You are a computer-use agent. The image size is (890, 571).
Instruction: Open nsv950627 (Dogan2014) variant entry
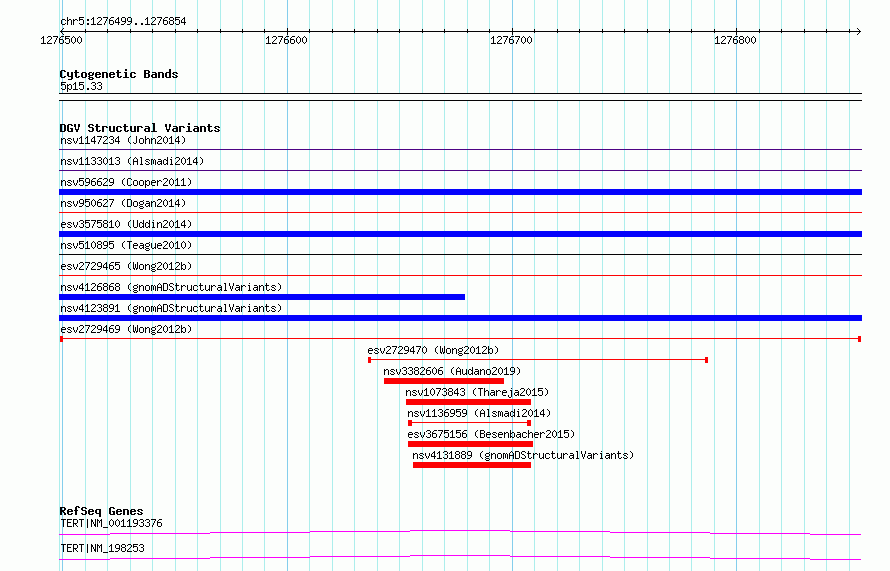(x=123, y=203)
